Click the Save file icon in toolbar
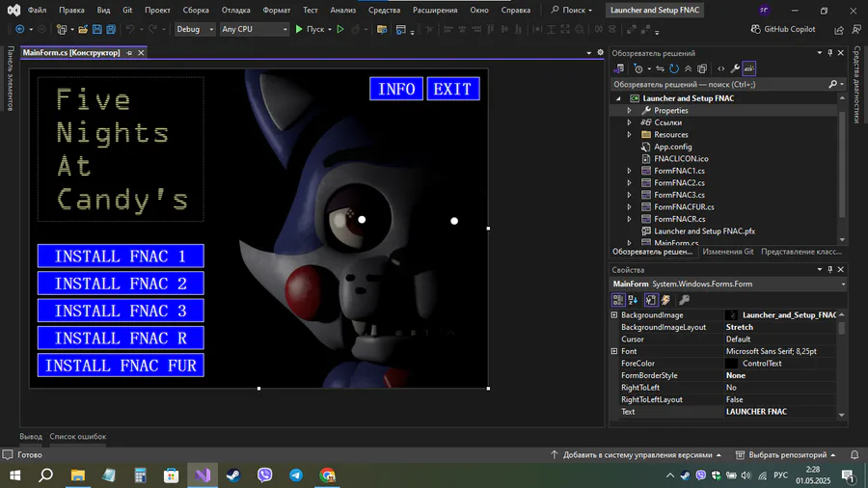868x488 pixels. pyautogui.click(x=96, y=29)
